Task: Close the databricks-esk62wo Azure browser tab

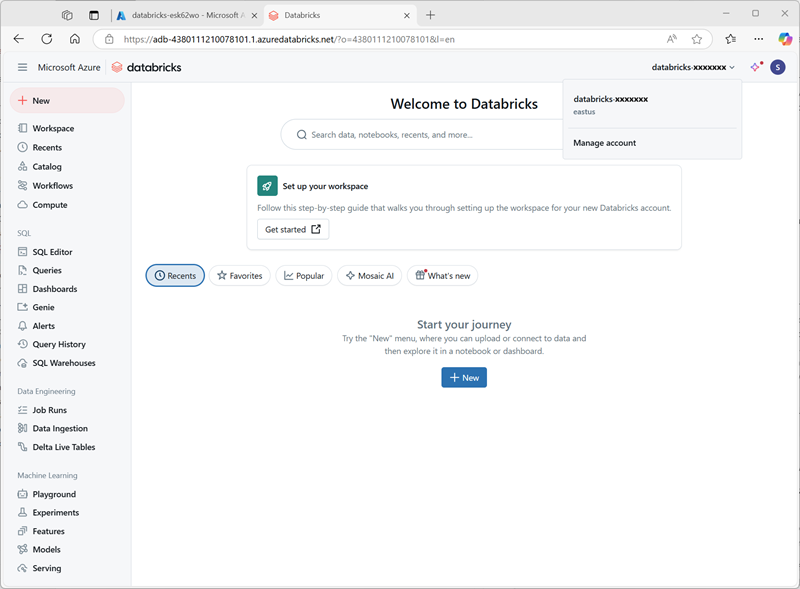Action: 254,15
